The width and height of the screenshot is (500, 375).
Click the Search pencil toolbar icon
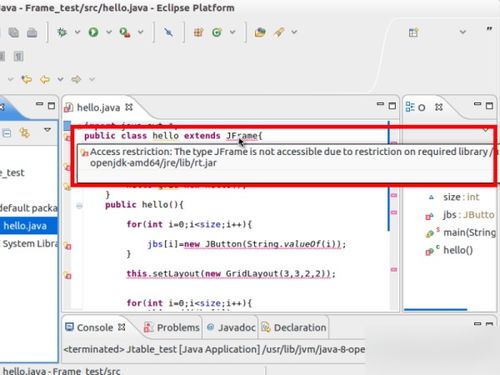click(279, 32)
